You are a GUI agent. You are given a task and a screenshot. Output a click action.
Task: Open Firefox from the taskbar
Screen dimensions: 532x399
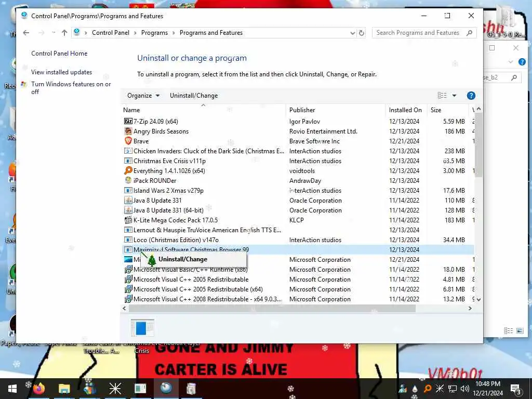pos(39,389)
